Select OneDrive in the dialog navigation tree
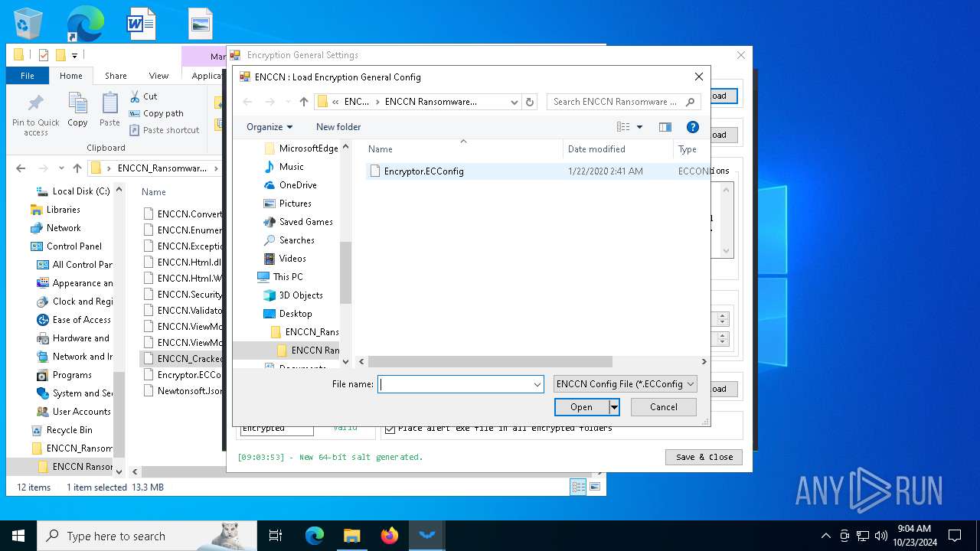This screenshot has width=980, height=551. point(298,185)
